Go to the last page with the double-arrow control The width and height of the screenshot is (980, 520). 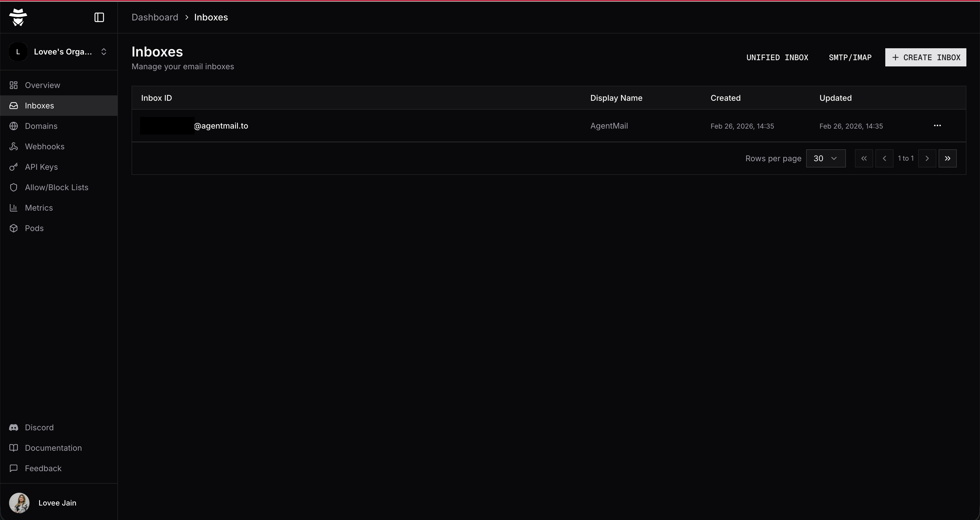tap(948, 158)
